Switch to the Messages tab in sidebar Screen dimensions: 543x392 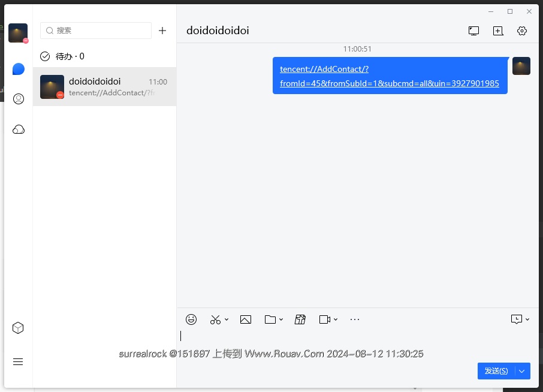(19, 69)
